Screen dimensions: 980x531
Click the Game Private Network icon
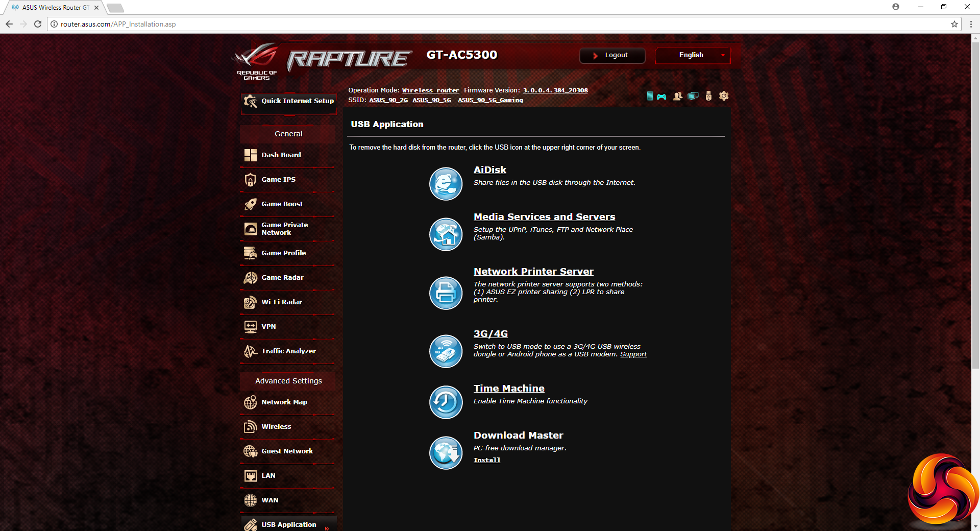250,229
